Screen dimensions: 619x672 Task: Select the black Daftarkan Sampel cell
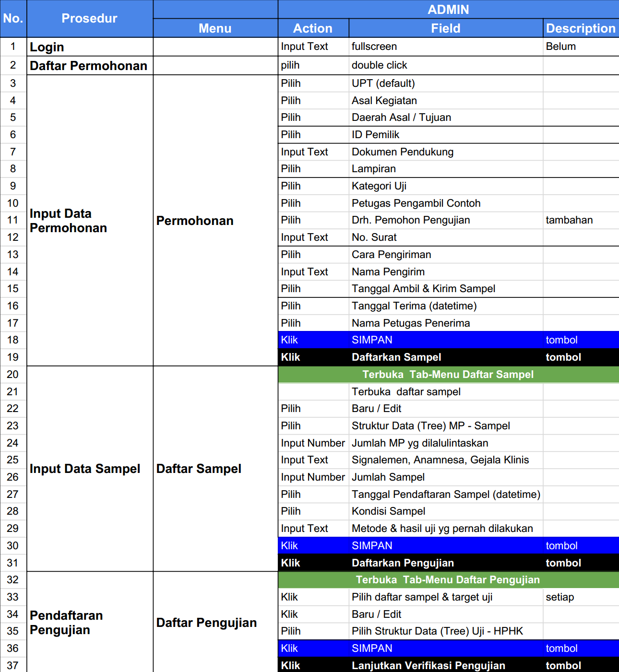tap(445, 357)
